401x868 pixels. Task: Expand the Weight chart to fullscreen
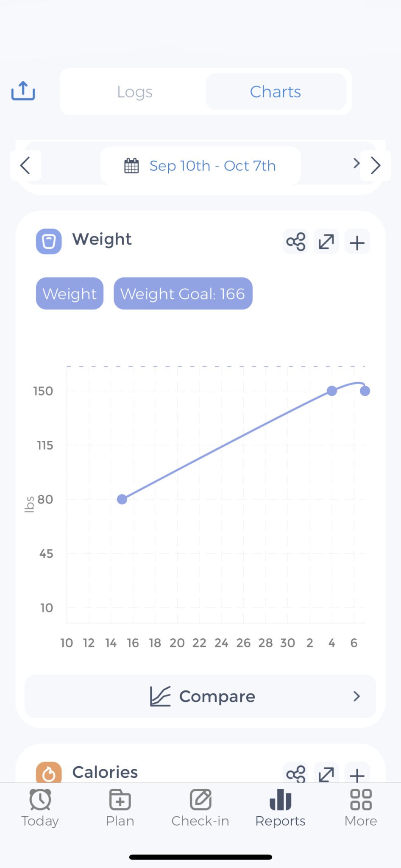click(326, 242)
